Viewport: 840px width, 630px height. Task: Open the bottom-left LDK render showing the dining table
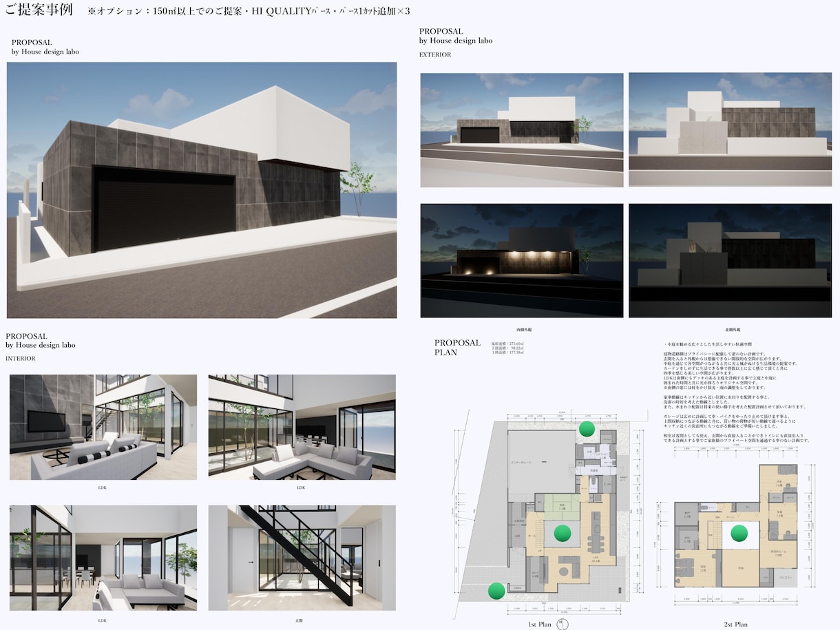(103, 558)
